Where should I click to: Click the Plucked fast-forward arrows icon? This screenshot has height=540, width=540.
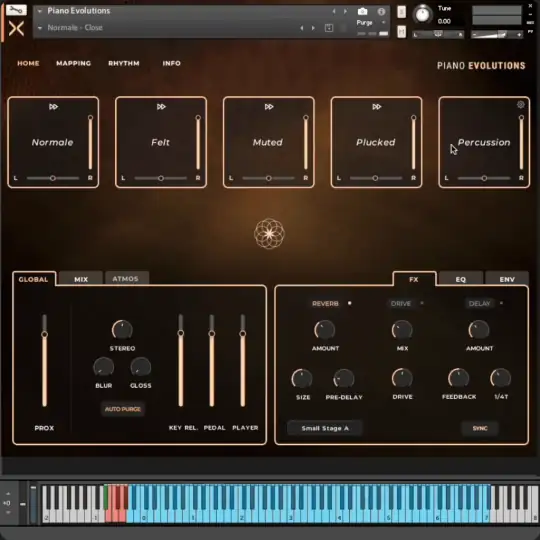tap(377, 107)
